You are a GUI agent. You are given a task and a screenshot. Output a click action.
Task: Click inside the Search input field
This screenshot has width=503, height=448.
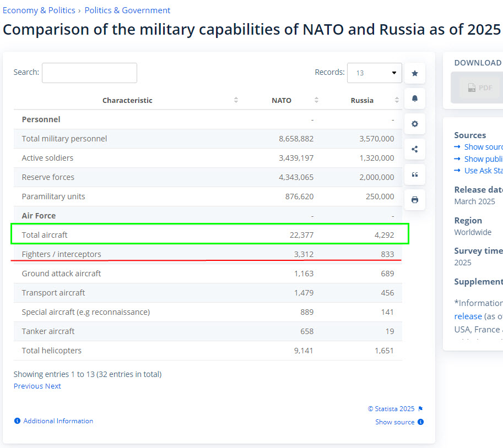[89, 73]
